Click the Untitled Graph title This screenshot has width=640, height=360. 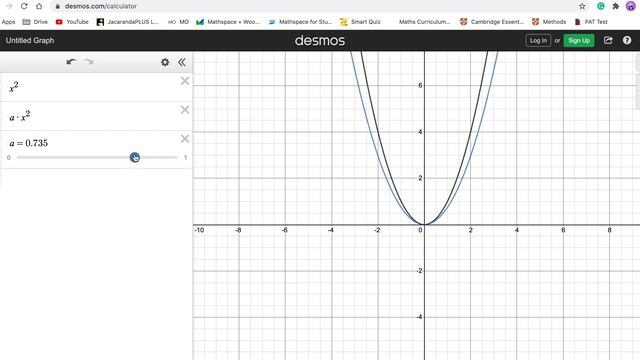pos(30,40)
